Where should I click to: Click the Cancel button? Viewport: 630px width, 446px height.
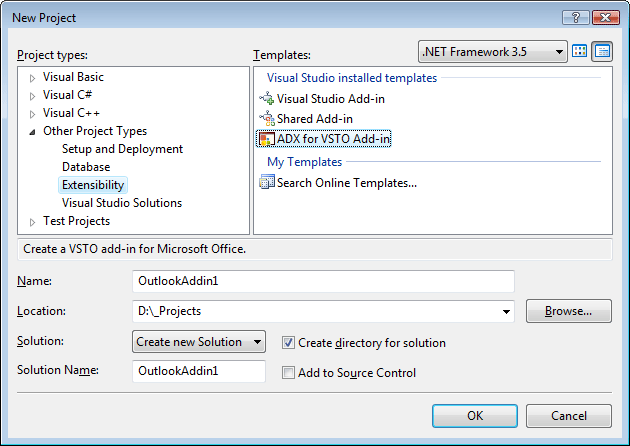(x=569, y=416)
